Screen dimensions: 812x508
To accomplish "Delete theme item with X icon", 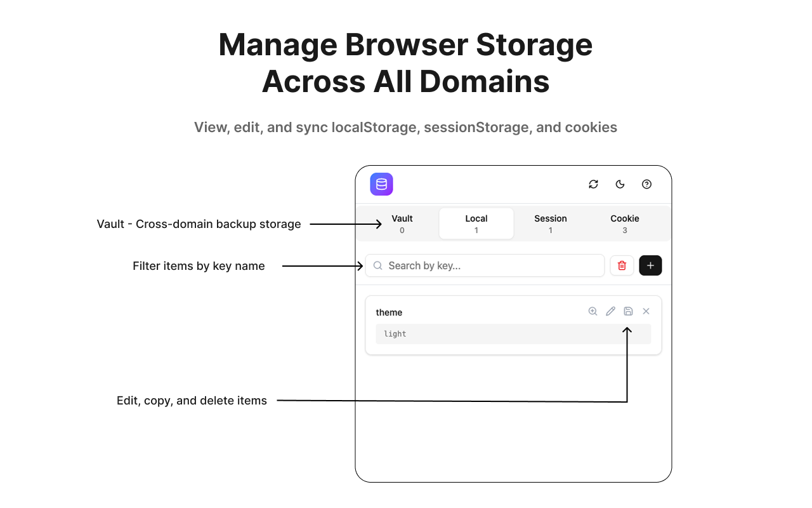I will tap(646, 311).
